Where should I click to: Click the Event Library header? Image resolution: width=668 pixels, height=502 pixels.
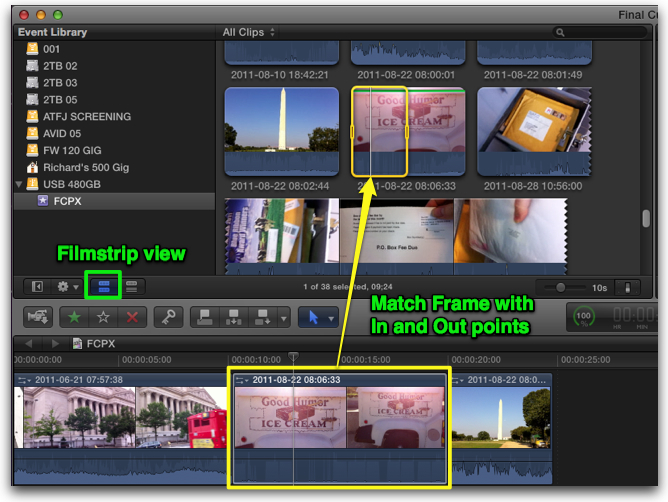pos(52,32)
